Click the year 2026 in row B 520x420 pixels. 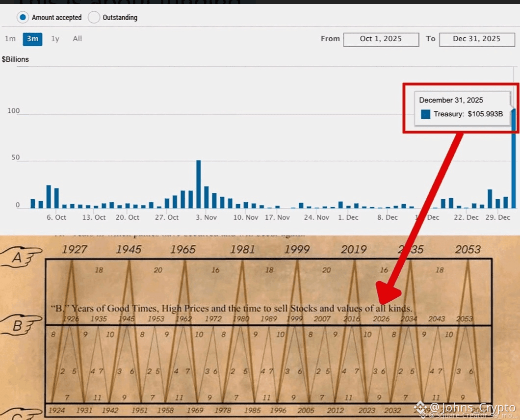pos(381,319)
